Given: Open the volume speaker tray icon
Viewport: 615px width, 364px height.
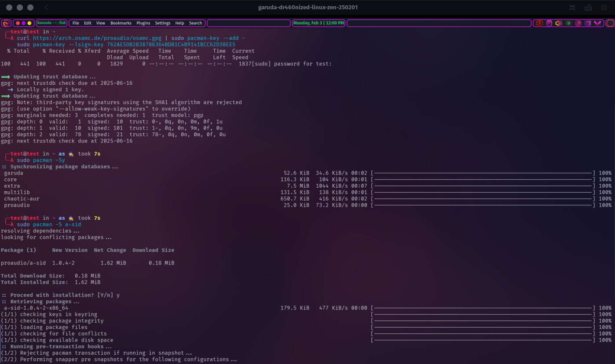Looking at the screenshot, I should point(559,23).
